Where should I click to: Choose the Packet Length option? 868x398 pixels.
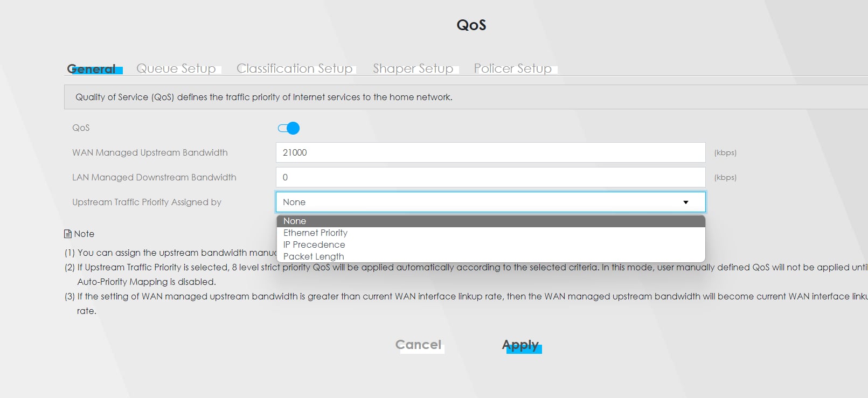pyautogui.click(x=314, y=256)
